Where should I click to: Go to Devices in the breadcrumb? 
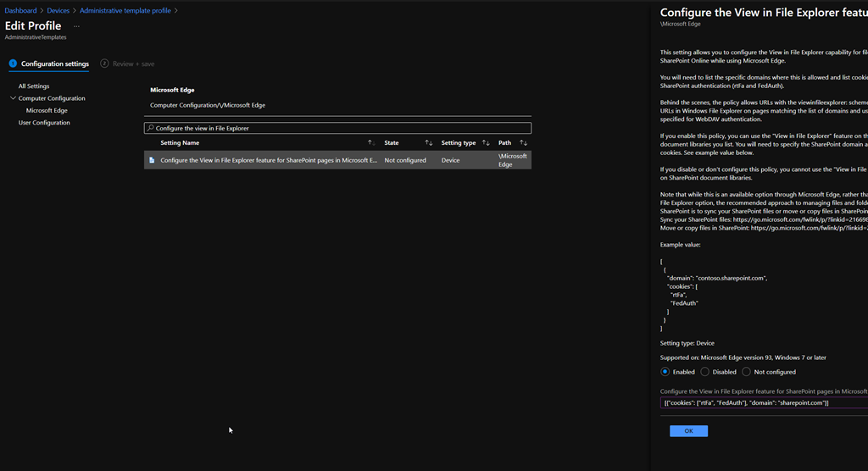point(58,10)
